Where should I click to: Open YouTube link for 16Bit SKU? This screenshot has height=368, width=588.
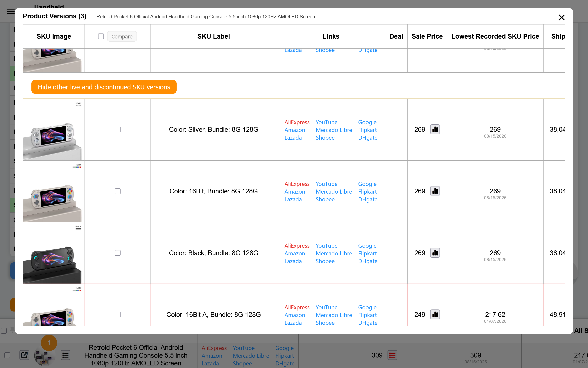(327, 184)
